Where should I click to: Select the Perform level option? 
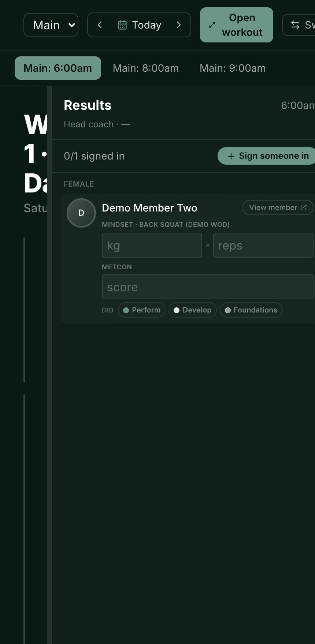pos(142,310)
